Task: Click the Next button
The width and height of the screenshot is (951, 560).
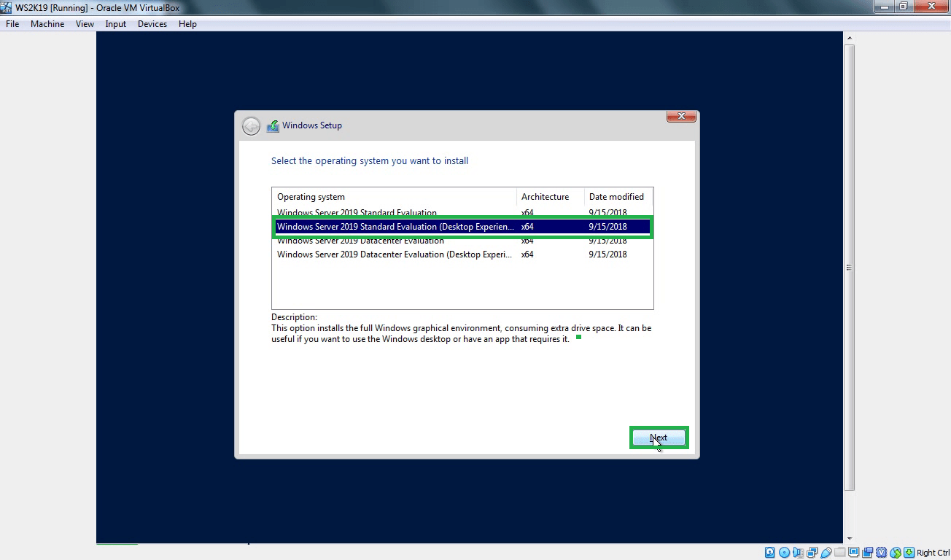Action: pos(659,438)
